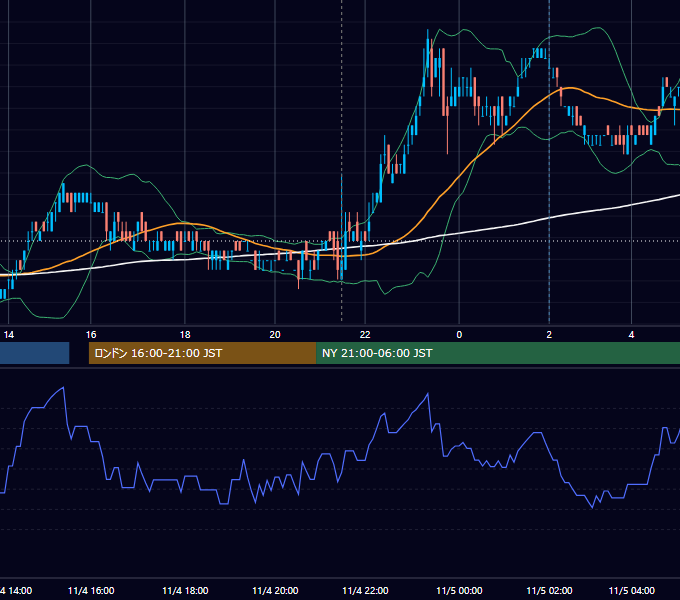Click the ロンドン 16:00-21:00 JST session bar

(x=203, y=353)
